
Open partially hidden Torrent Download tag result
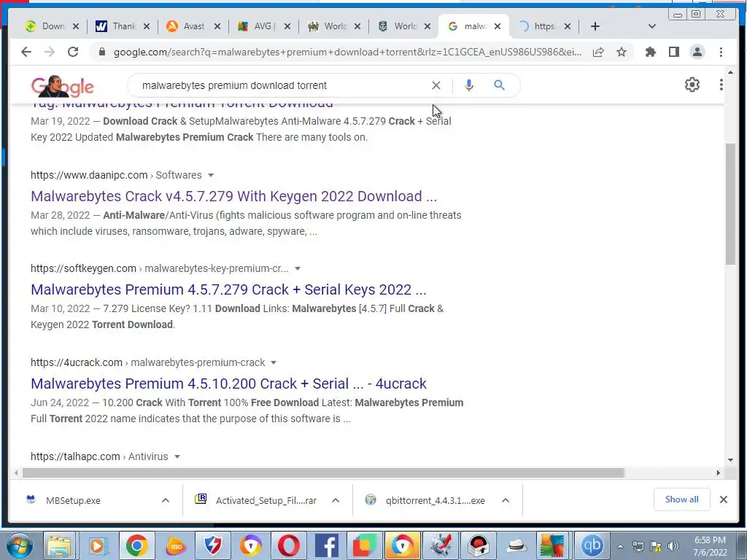[182, 104]
